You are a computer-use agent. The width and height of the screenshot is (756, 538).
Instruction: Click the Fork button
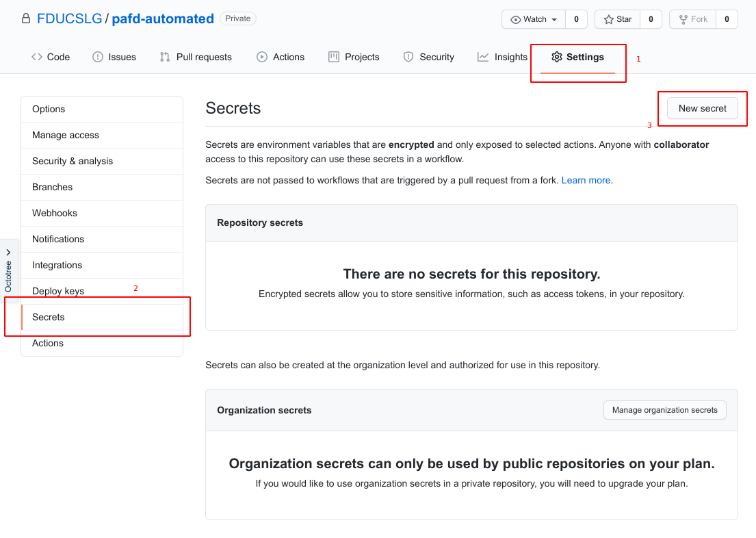point(692,19)
